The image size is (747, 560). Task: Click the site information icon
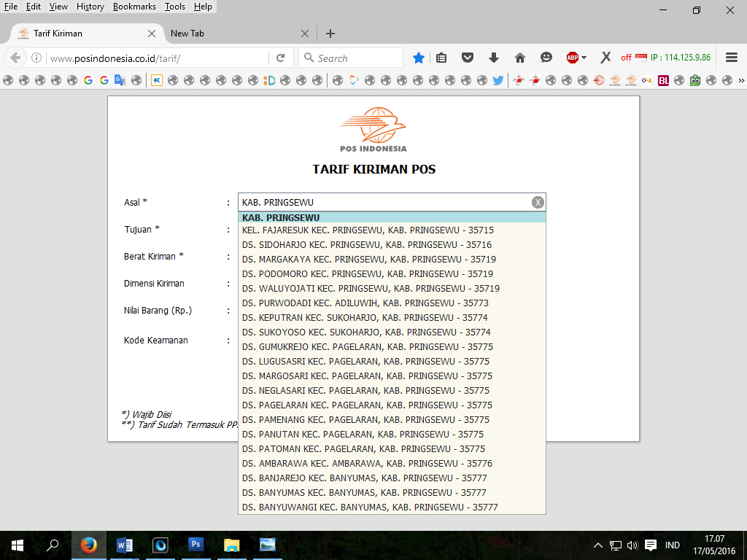click(x=36, y=58)
